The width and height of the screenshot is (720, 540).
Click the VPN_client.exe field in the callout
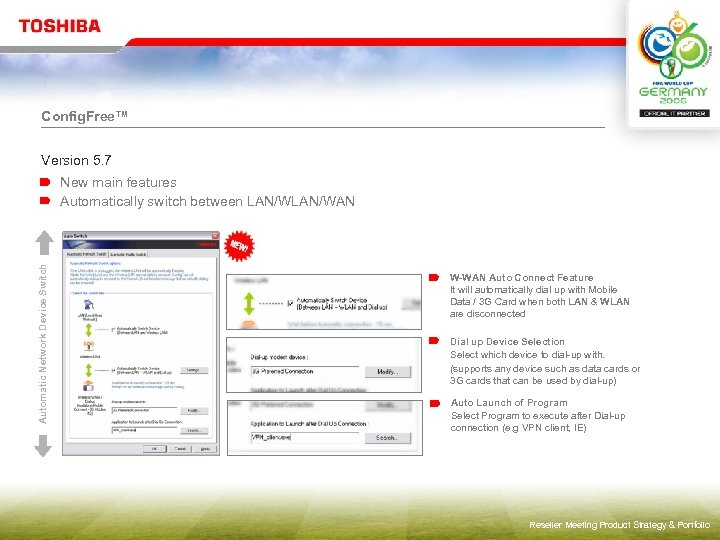coord(305,438)
